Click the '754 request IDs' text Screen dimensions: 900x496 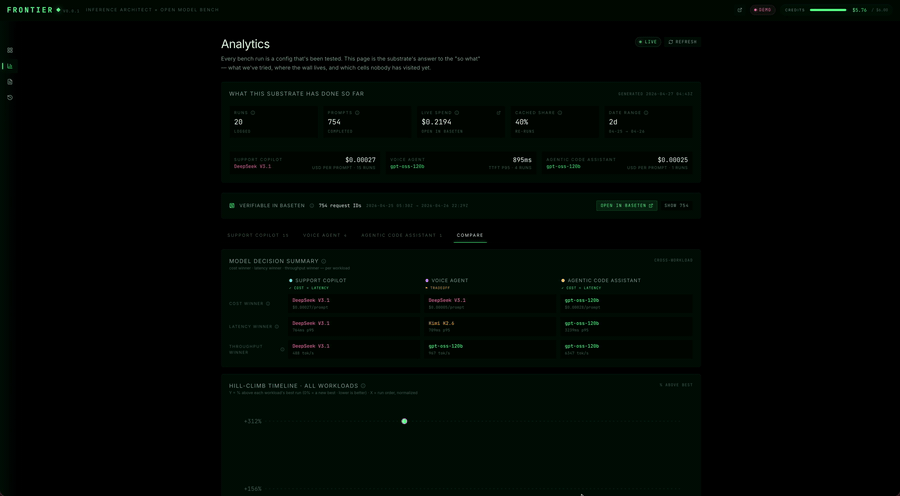(340, 206)
